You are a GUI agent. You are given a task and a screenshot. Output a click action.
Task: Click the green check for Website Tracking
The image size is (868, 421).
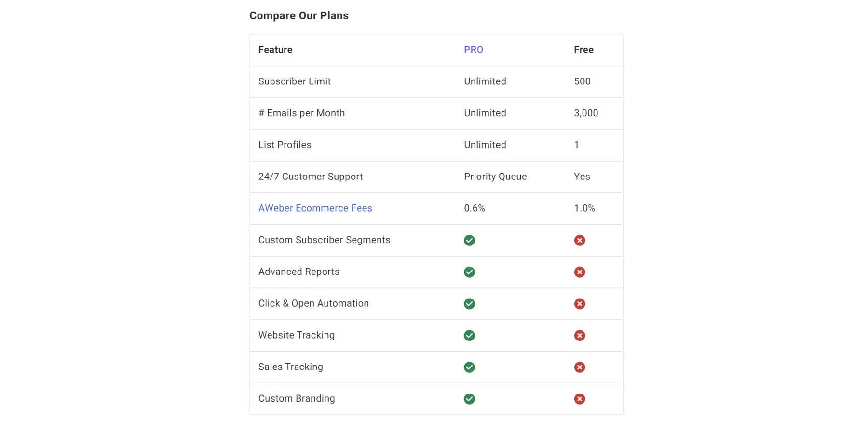tap(469, 336)
